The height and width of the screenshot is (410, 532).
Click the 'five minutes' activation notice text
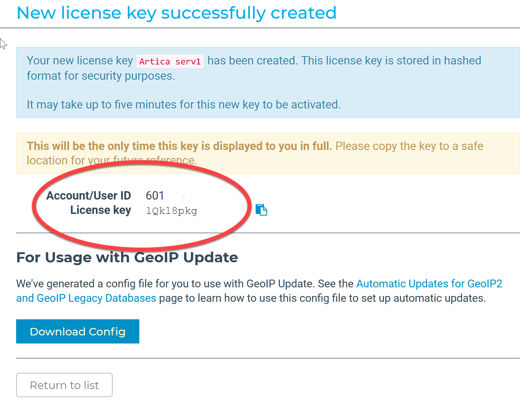(x=184, y=105)
